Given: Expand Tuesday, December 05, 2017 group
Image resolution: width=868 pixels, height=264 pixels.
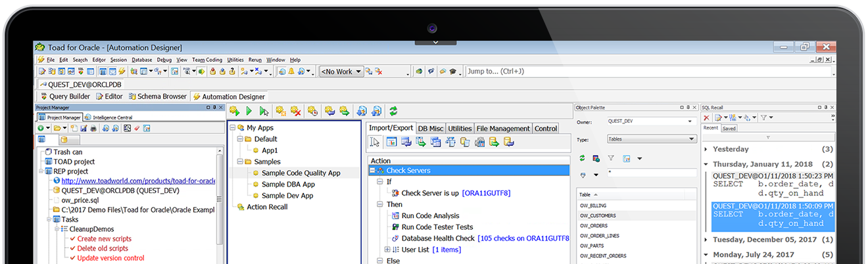Looking at the screenshot, I should tap(706, 240).
